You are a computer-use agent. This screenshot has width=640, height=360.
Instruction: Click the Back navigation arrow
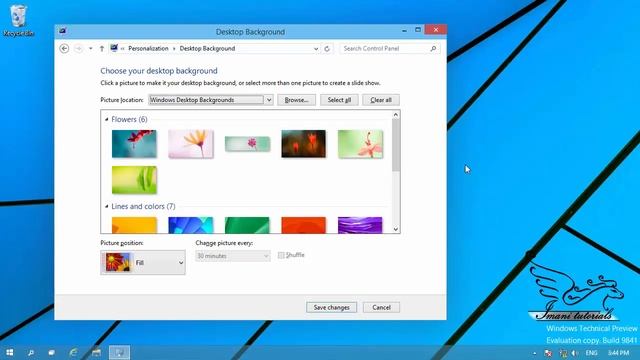(64, 48)
